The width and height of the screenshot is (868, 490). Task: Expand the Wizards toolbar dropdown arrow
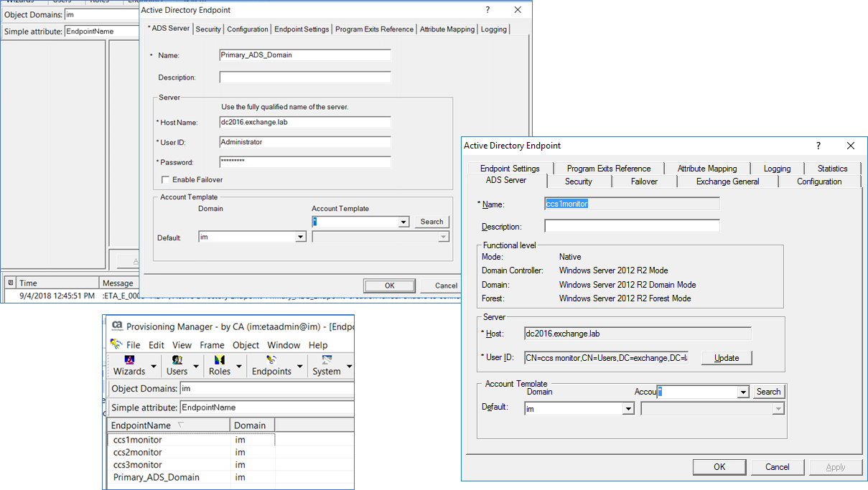pyautogui.click(x=152, y=366)
